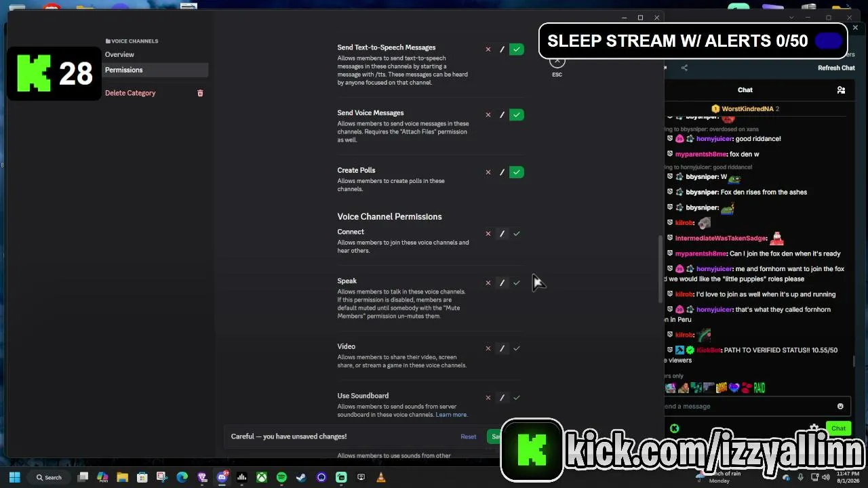Set Connect permission to neutral slash
The width and height of the screenshot is (868, 488).
pyautogui.click(x=502, y=234)
